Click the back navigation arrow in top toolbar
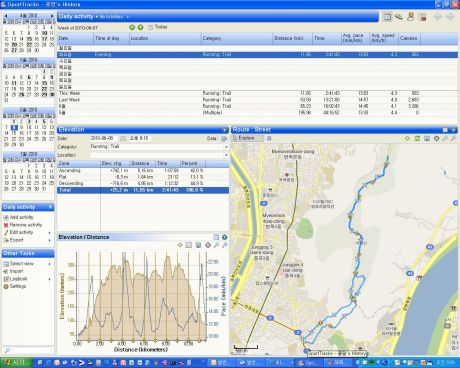The image size is (460, 368). pos(438,17)
